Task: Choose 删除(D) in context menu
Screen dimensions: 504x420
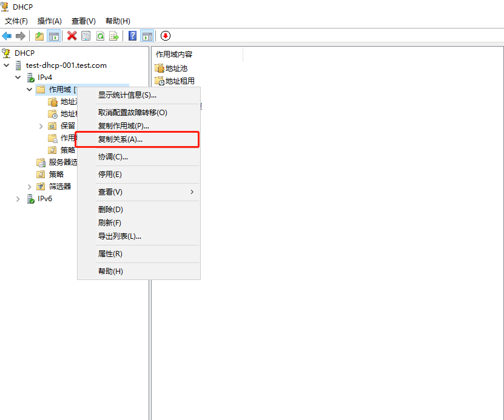Action: 139,209
